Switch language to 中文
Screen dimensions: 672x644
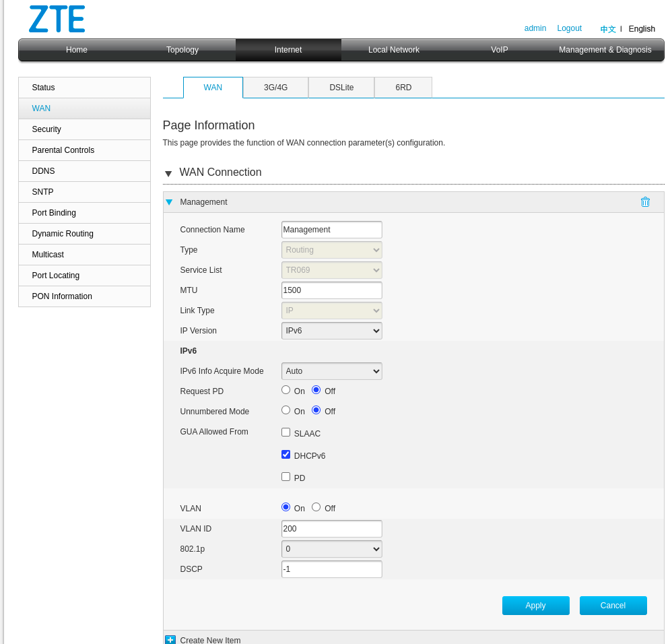[x=607, y=29]
